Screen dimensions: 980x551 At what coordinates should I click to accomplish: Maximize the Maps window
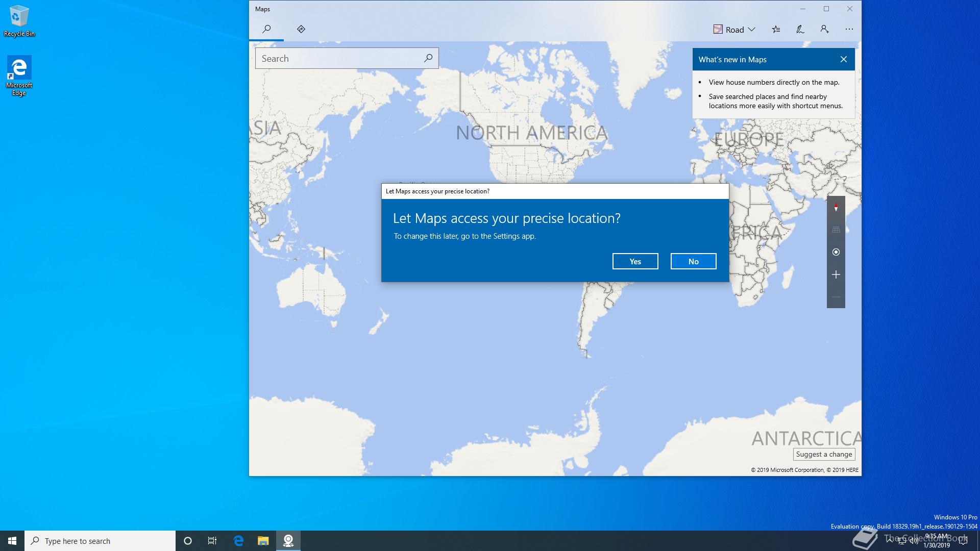point(826,9)
